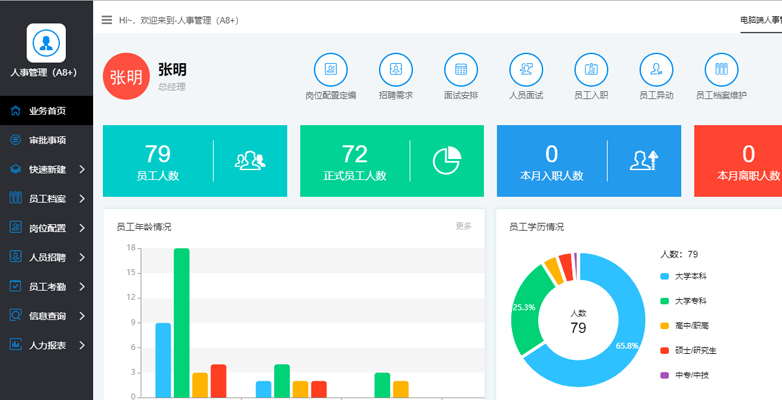The height and width of the screenshot is (400, 782).
Task: Click the 员工入职 shortcut icon
Action: (591, 70)
